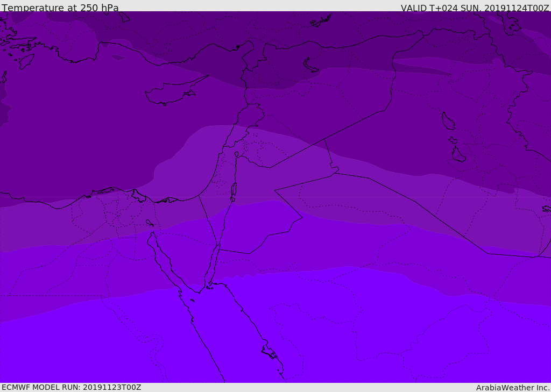Click the 'Temperature at 250 hPa' title text

[x=60, y=8]
